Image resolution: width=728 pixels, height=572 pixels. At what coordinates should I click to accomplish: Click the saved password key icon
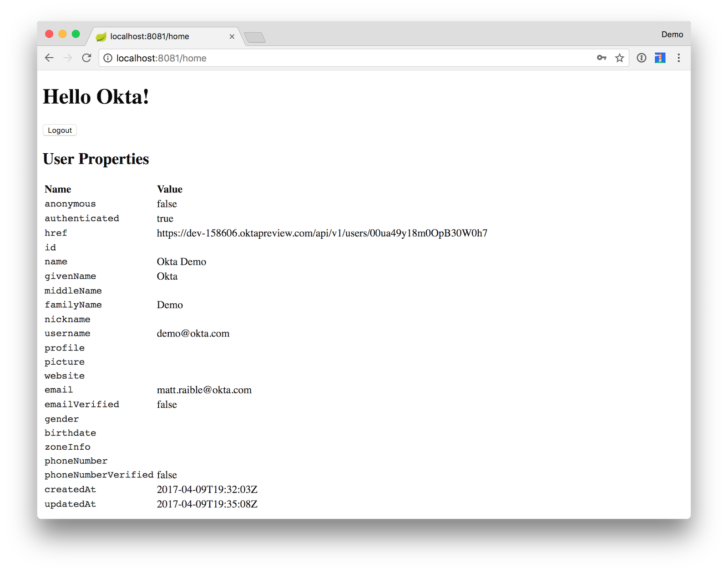602,58
